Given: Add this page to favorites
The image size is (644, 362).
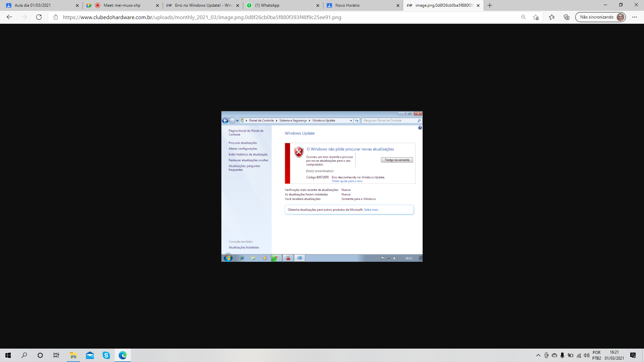Looking at the screenshot, I should pos(536,17).
